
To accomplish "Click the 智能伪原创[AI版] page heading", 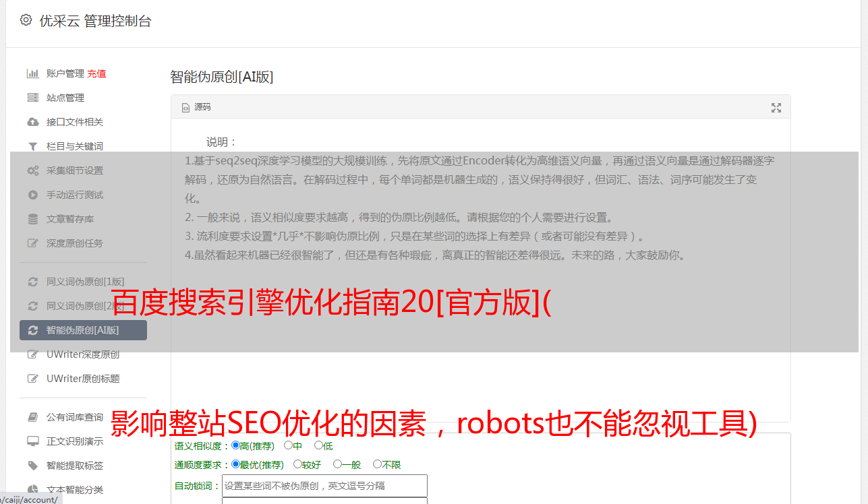I will (222, 77).
